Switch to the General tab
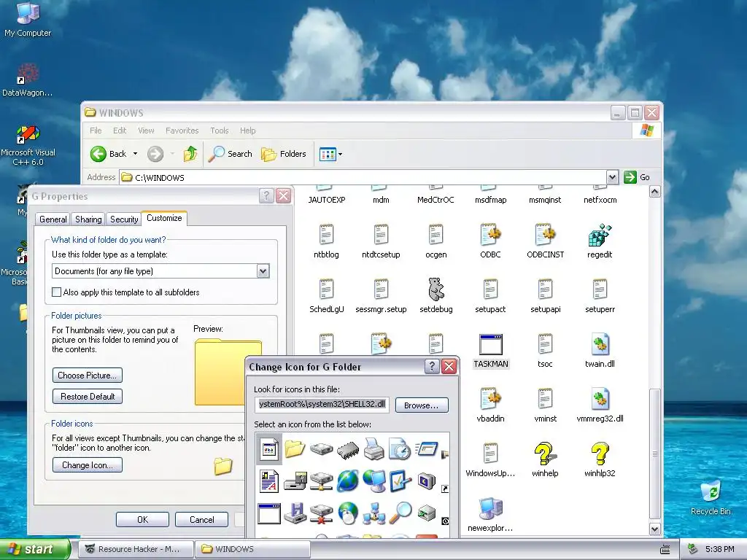This screenshot has width=747, height=560. coord(53,219)
